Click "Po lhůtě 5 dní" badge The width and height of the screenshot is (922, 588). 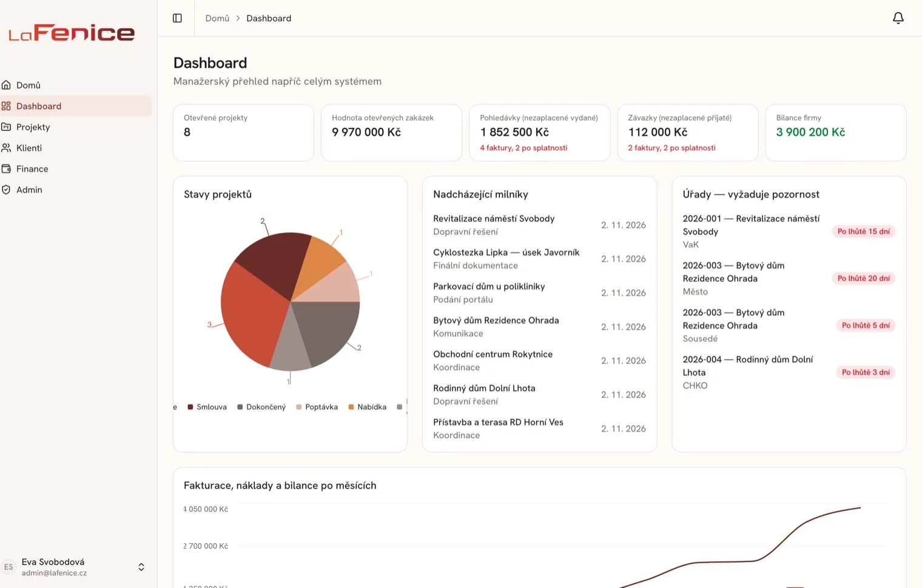[866, 326]
